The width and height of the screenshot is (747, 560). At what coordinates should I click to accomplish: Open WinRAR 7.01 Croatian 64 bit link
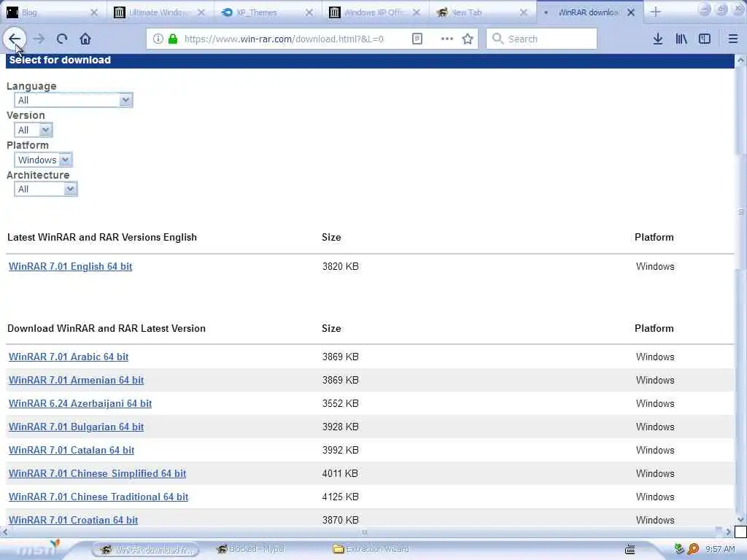coord(74,520)
